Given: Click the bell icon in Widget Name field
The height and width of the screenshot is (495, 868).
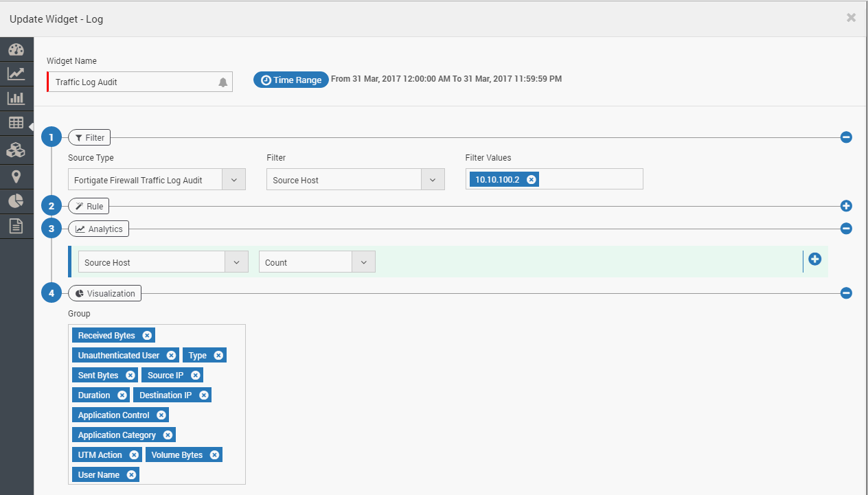Looking at the screenshot, I should coord(222,82).
